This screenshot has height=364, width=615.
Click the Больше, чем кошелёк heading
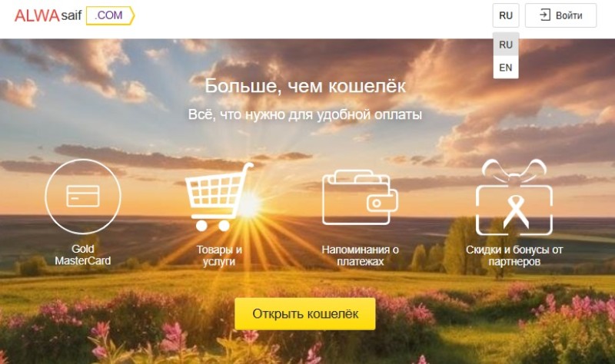(305, 86)
